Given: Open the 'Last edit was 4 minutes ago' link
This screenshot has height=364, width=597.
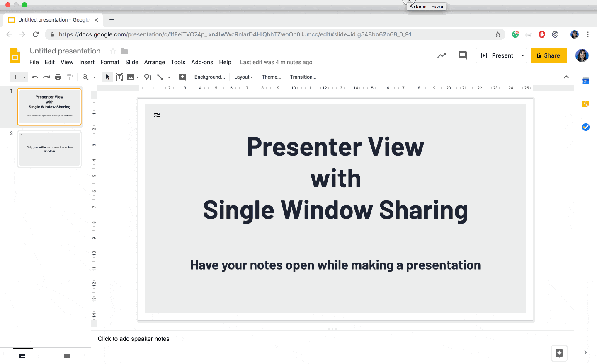Looking at the screenshot, I should (x=276, y=62).
